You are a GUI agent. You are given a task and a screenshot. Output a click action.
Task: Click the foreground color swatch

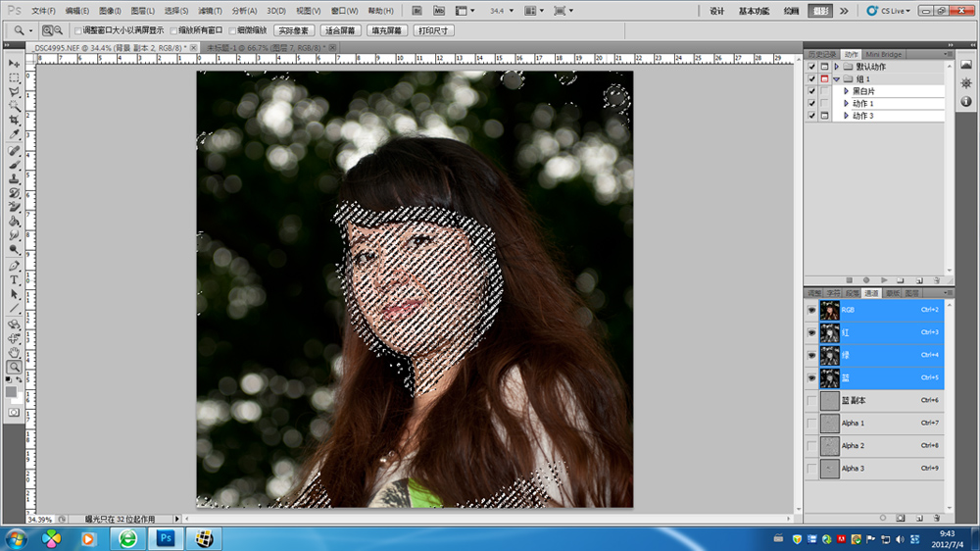pos(11,391)
